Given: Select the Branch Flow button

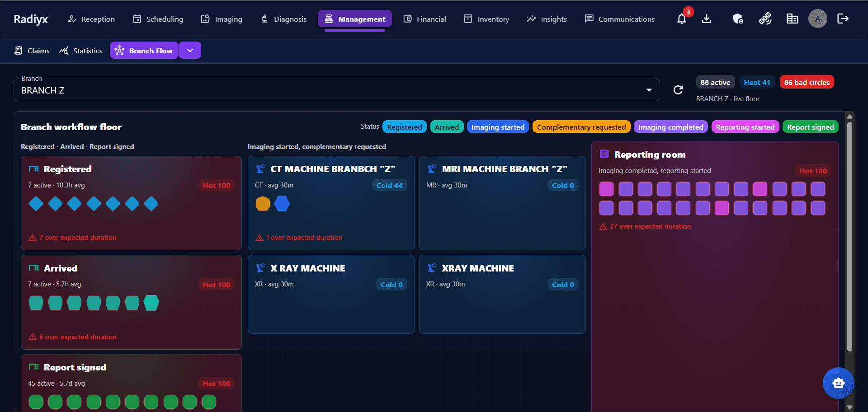Looking at the screenshot, I should [144, 51].
